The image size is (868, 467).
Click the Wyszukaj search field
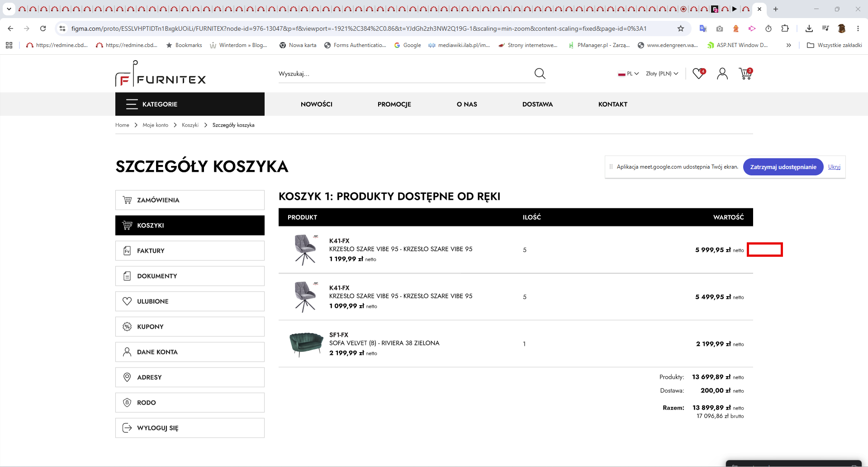tap(405, 74)
